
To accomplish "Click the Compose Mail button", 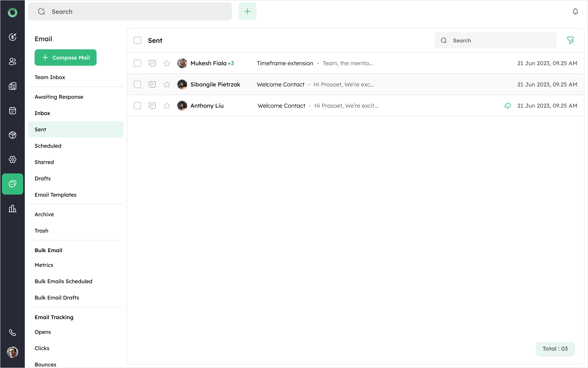I will (65, 57).
